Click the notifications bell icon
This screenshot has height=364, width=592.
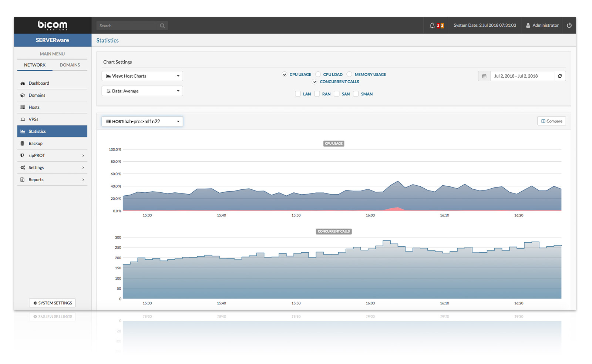(432, 25)
